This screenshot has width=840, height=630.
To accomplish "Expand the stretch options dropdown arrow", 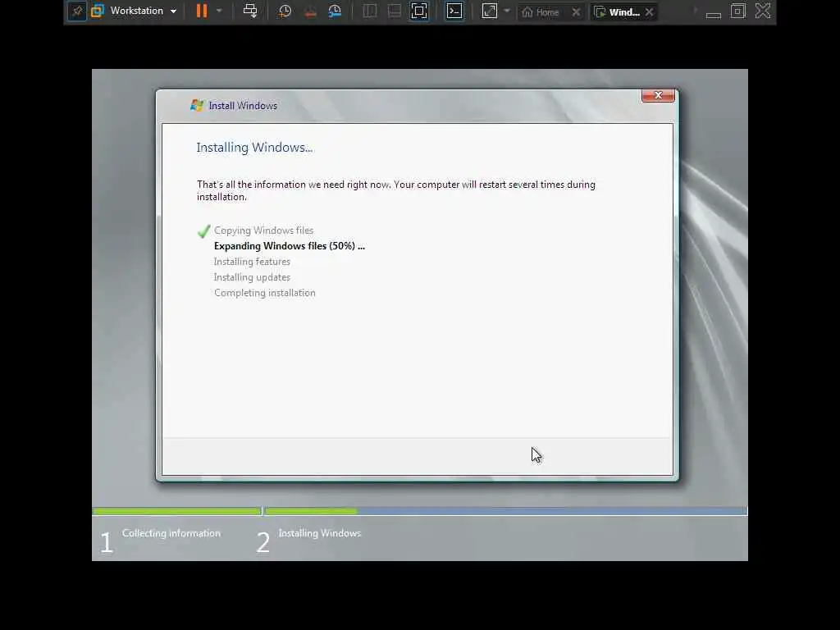I will [507, 11].
